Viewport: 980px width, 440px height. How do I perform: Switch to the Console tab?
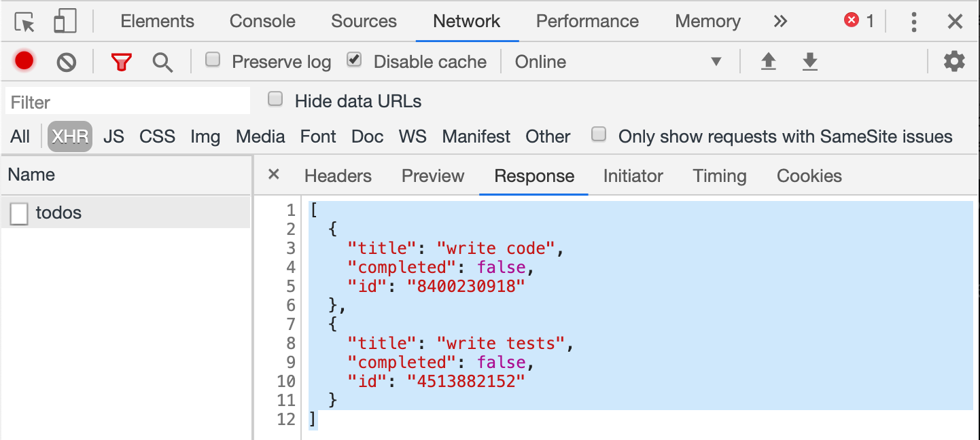(262, 22)
